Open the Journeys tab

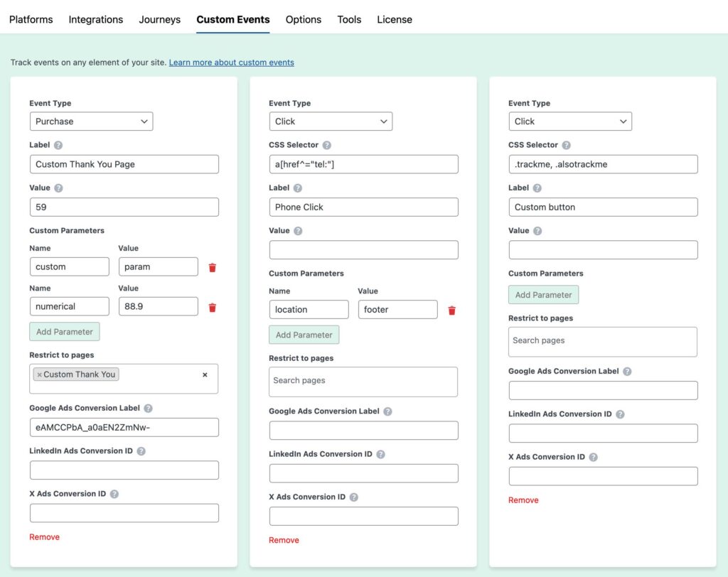[x=159, y=20]
